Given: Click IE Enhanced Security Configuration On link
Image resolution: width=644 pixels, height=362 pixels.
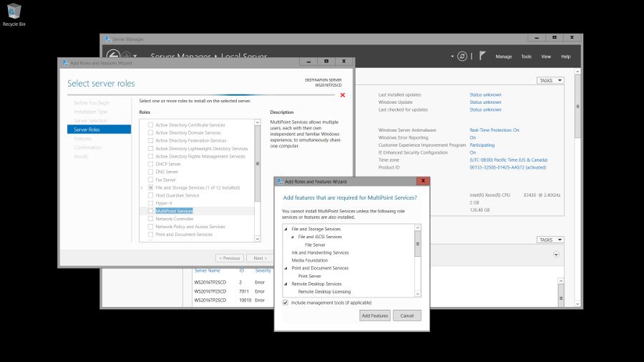Looking at the screenshot, I should [473, 152].
